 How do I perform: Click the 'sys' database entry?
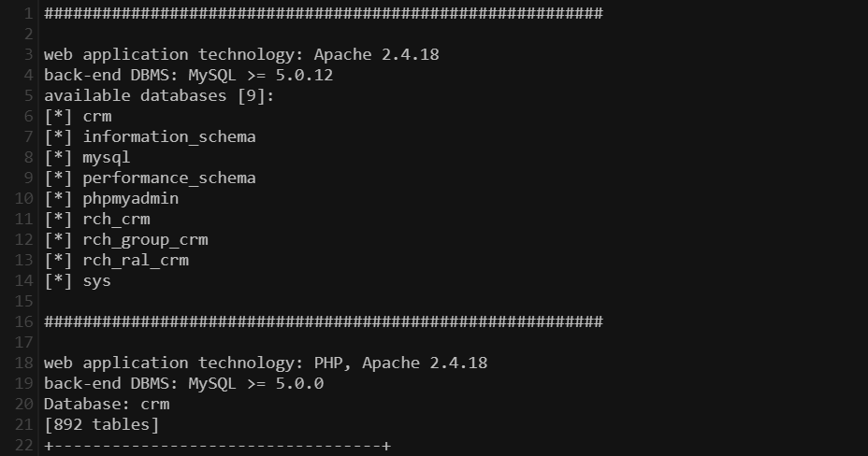[96, 280]
